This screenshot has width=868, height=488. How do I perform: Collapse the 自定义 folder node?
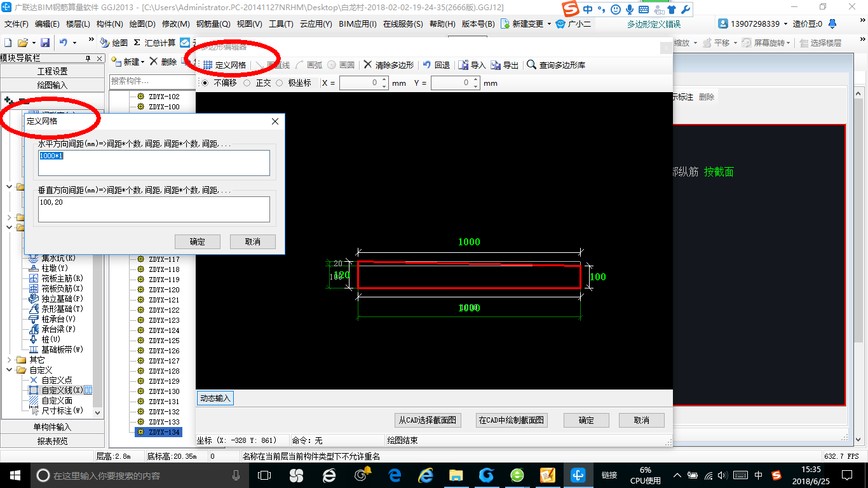[10, 370]
